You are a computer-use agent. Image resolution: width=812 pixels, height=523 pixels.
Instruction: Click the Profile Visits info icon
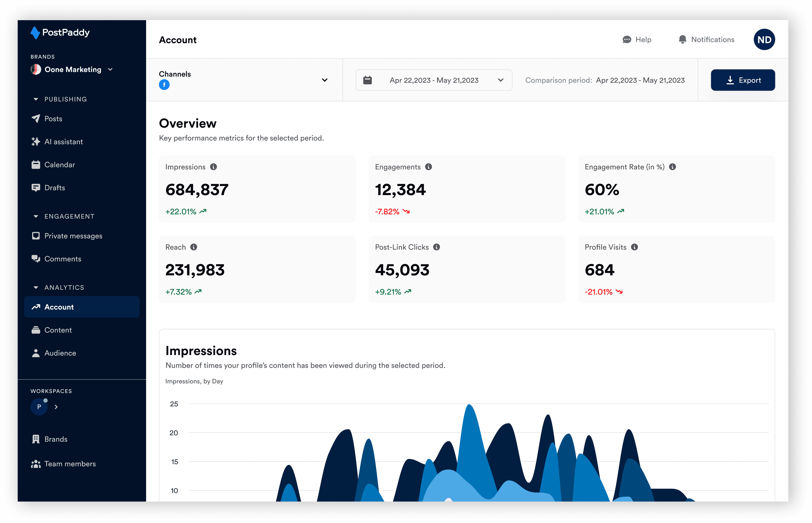click(x=634, y=247)
